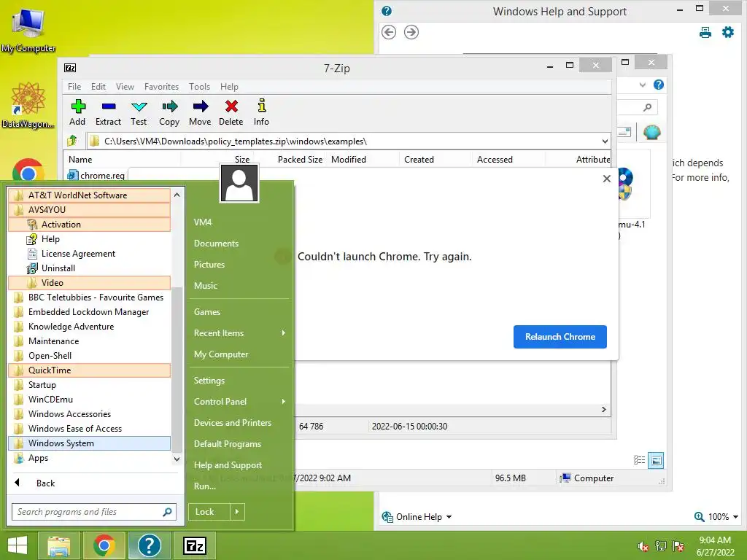Open the Help menu in 7-Zip
This screenshot has height=560, width=747.
229,87
